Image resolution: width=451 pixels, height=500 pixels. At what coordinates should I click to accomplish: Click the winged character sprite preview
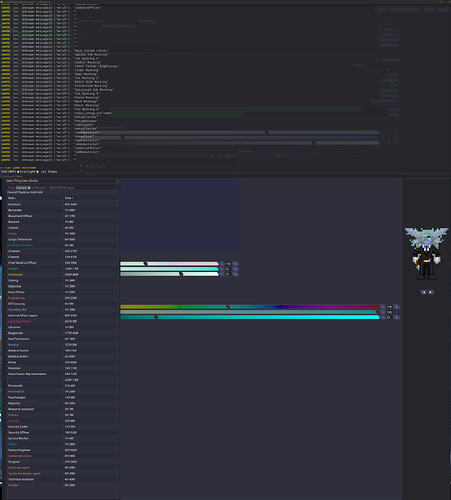coord(426,253)
